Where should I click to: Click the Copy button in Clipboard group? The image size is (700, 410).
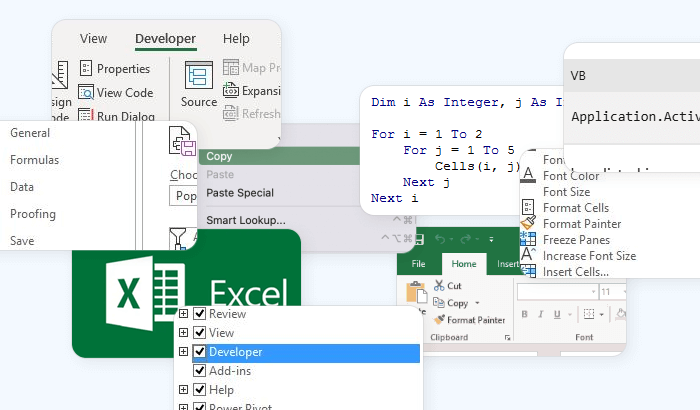click(450, 303)
